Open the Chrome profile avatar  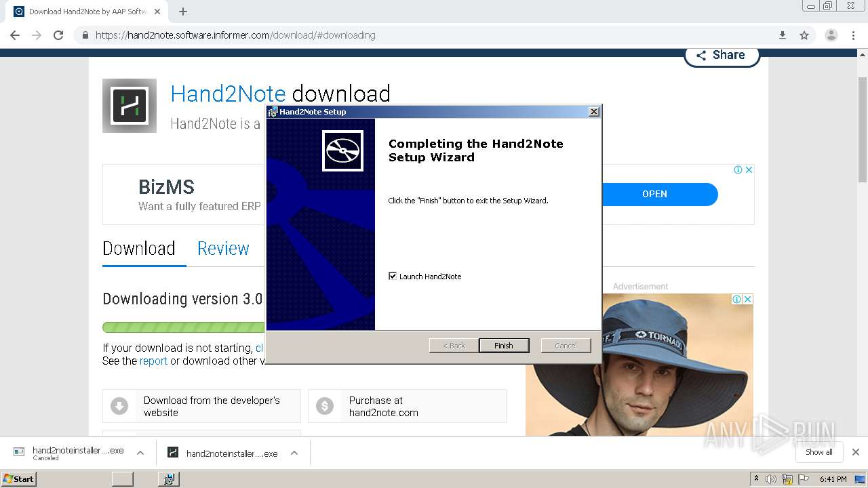coord(831,35)
